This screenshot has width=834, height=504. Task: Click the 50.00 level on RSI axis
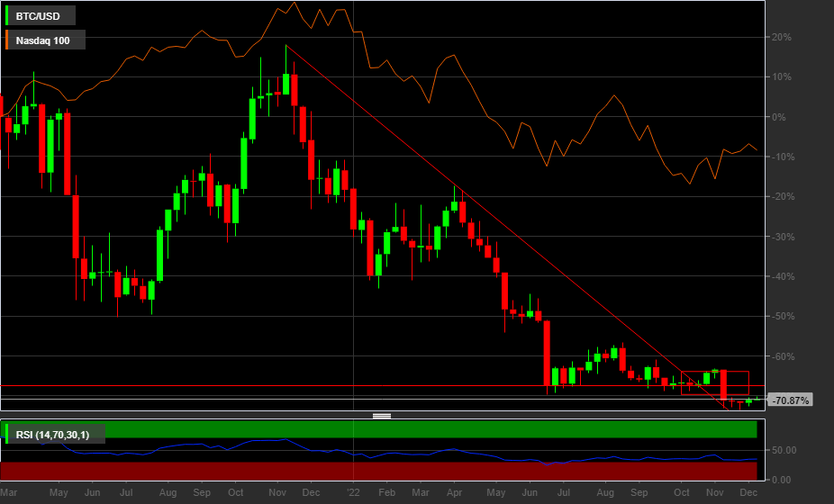pos(784,450)
